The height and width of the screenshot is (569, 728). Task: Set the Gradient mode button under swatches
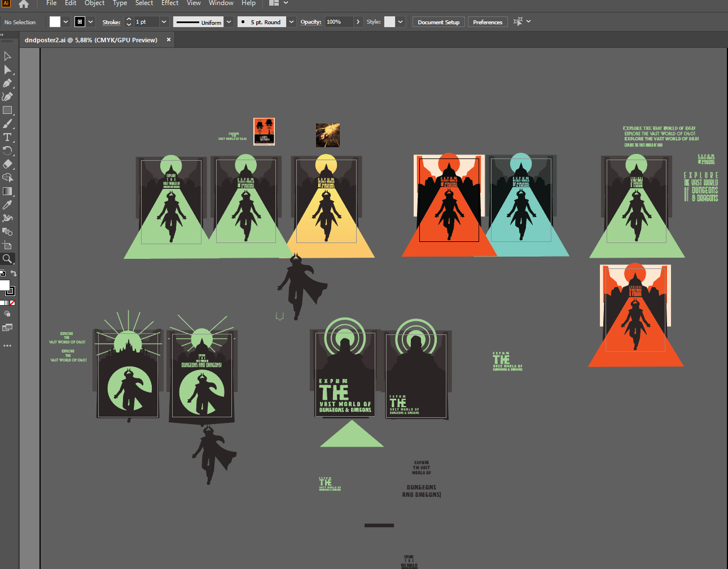(7, 303)
